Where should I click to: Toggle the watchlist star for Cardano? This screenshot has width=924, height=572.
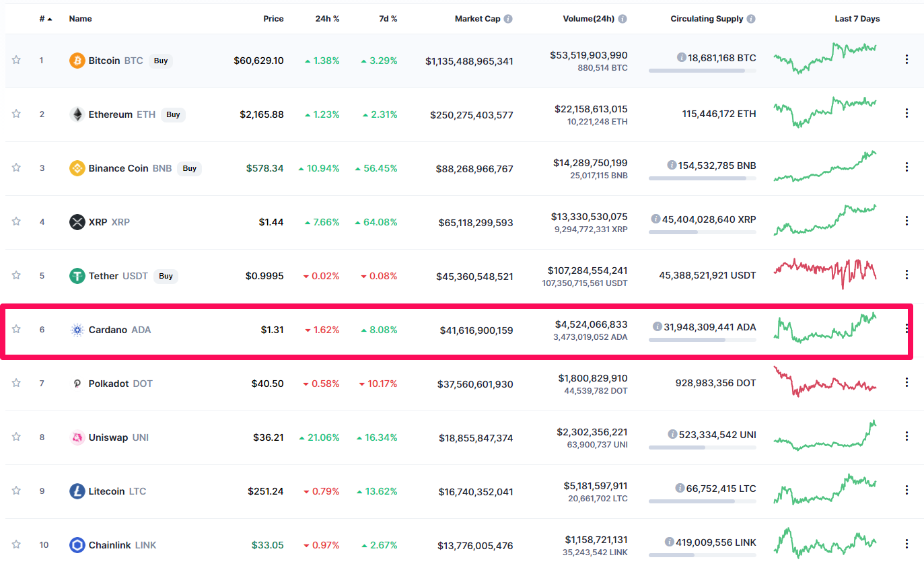tap(16, 329)
